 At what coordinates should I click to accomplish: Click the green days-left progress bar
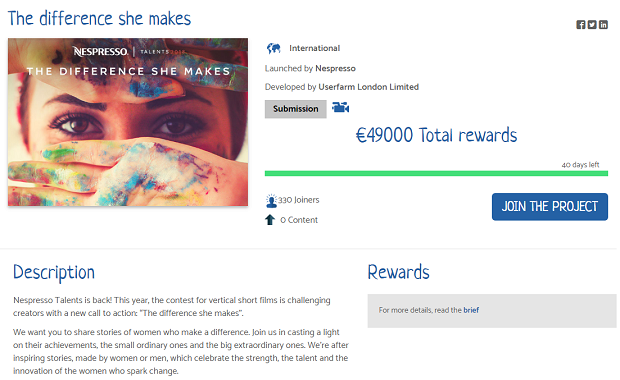[436, 173]
